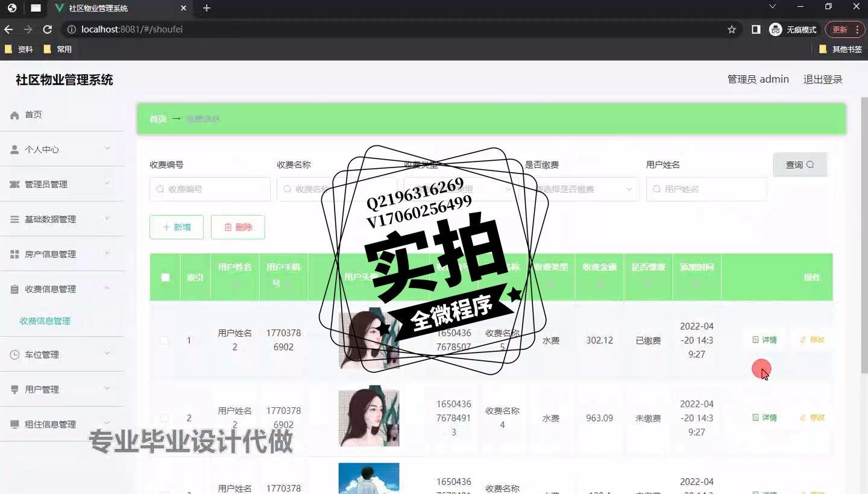
Task: Click the incognito mode icon
Action: point(776,30)
